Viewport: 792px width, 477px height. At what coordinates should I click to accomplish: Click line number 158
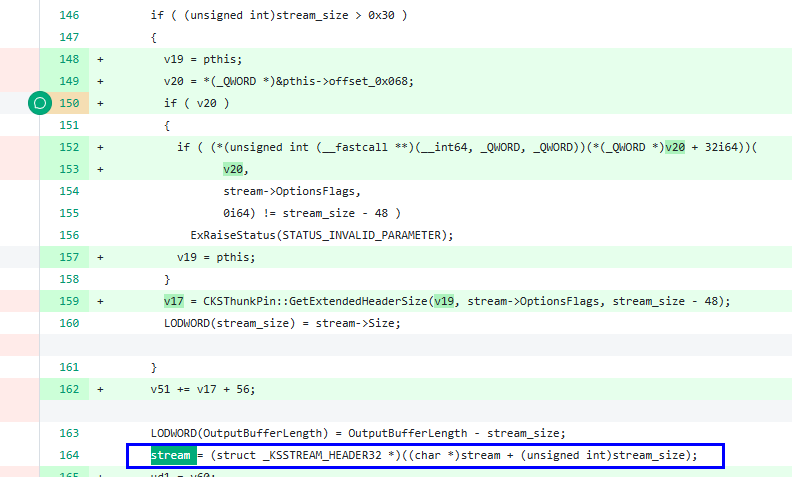(69, 279)
